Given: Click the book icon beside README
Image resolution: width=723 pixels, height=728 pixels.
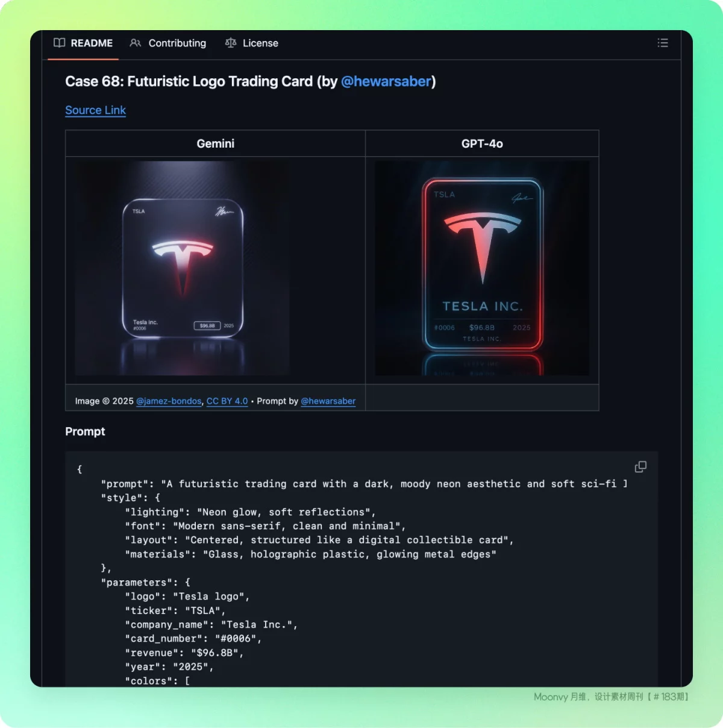Looking at the screenshot, I should (59, 43).
